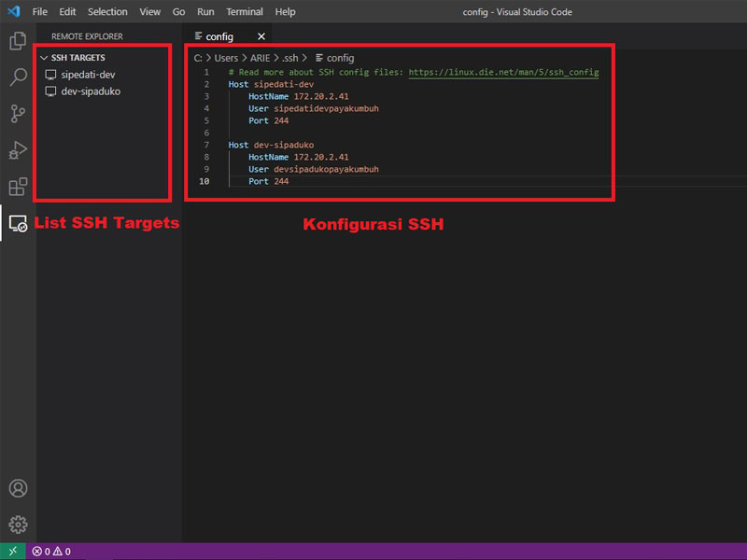Open the View menu

149,12
